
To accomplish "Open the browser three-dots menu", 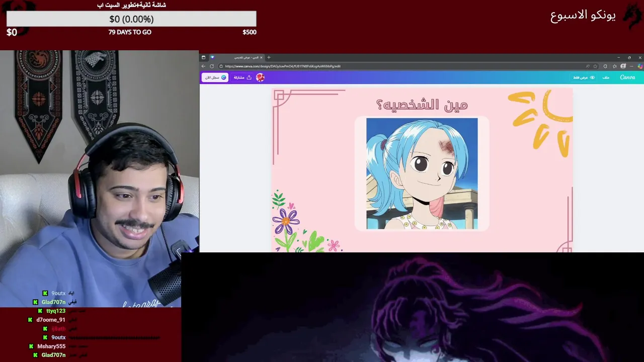I will tap(631, 66).
